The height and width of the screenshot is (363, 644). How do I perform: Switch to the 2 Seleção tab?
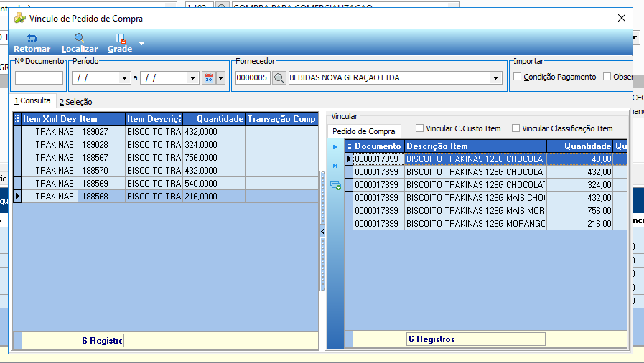pos(75,102)
